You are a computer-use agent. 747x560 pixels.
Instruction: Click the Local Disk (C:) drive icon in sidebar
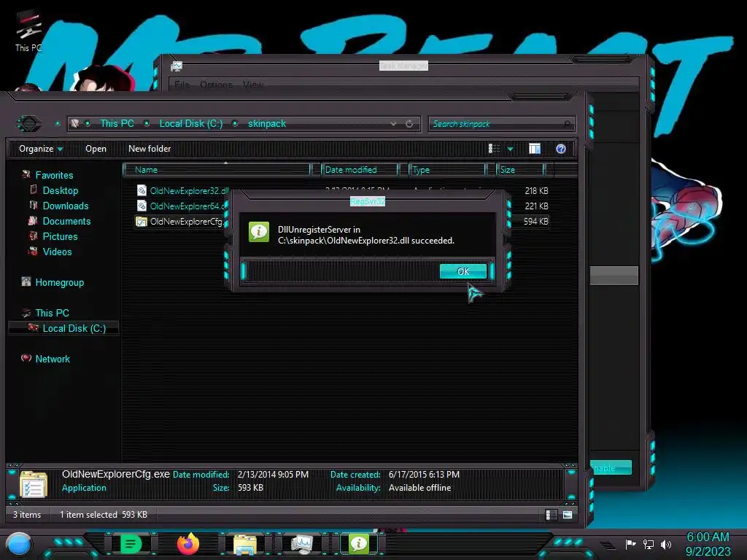tap(33, 327)
